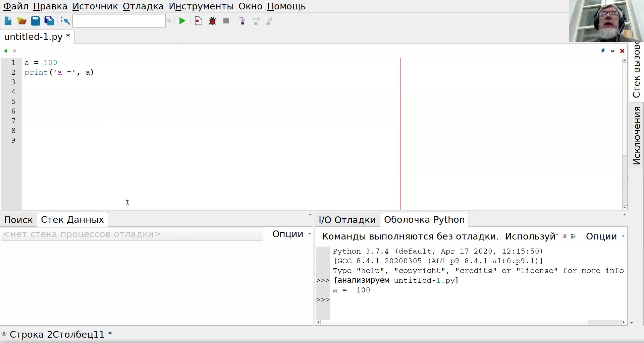This screenshot has height=343, width=644.
Task: Click the magnifier icon beside search box
Action: pos(169,21)
